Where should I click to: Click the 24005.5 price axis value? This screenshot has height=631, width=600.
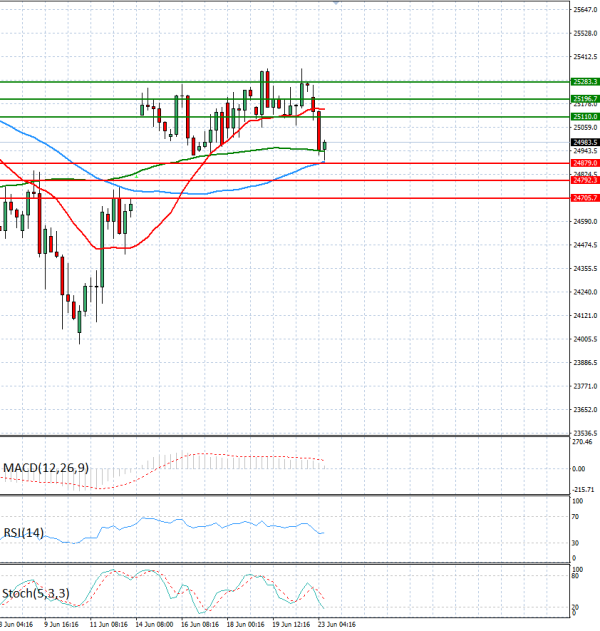point(586,339)
